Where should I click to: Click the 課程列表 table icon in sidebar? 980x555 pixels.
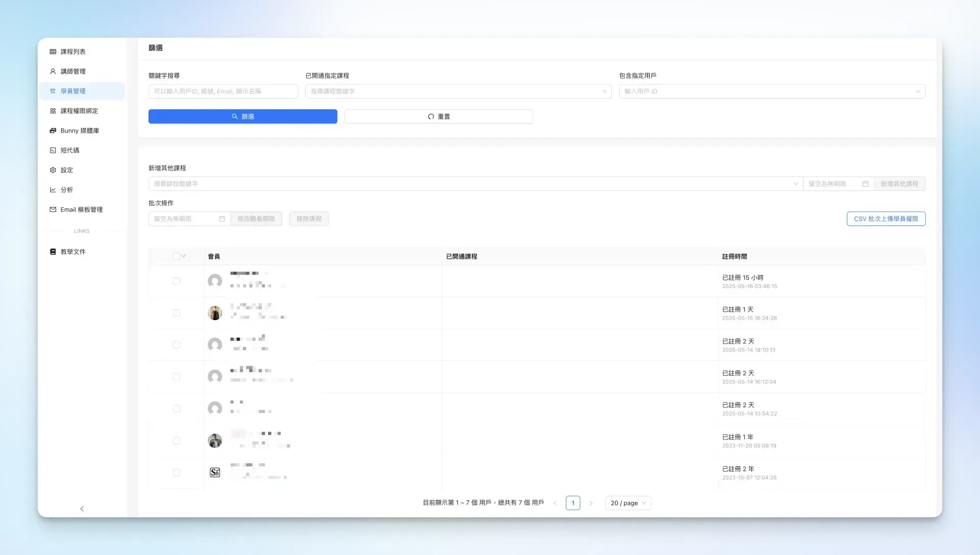[53, 52]
